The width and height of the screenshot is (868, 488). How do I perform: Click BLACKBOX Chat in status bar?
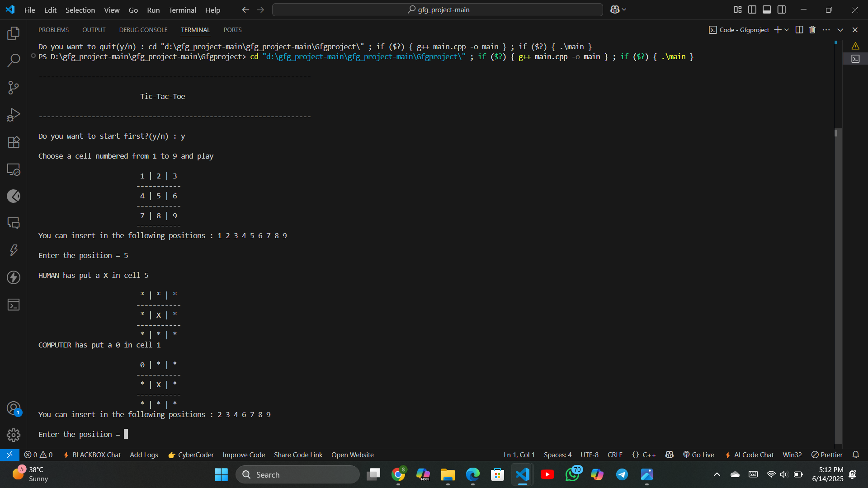pos(92,455)
